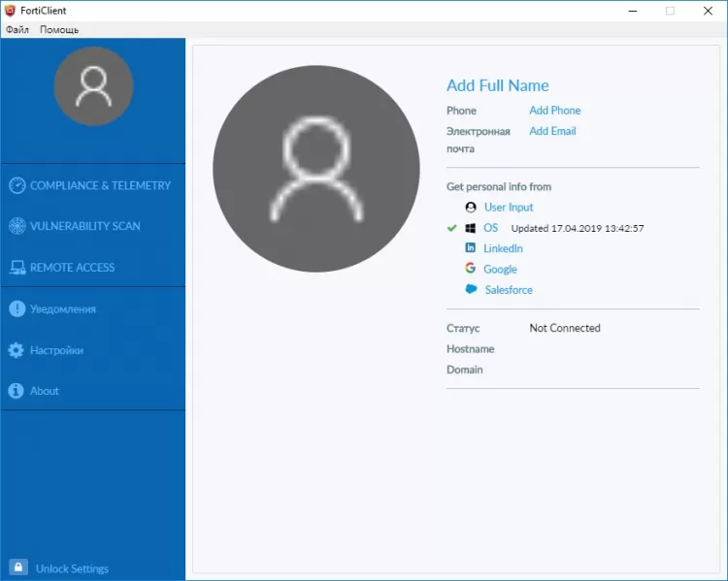Click the Google logo icon
Viewport: 728px width, 581px height.
(x=471, y=269)
